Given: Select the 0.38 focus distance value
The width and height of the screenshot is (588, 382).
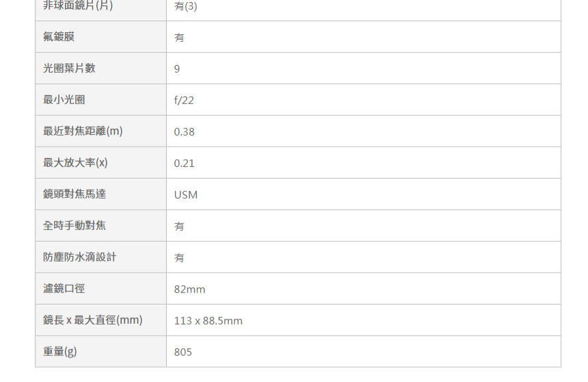Looking at the screenshot, I should coord(184,132).
